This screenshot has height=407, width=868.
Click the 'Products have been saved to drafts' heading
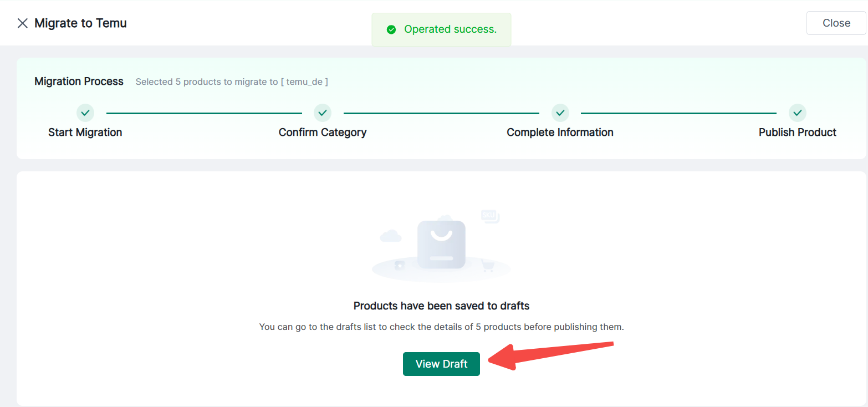coord(441,306)
